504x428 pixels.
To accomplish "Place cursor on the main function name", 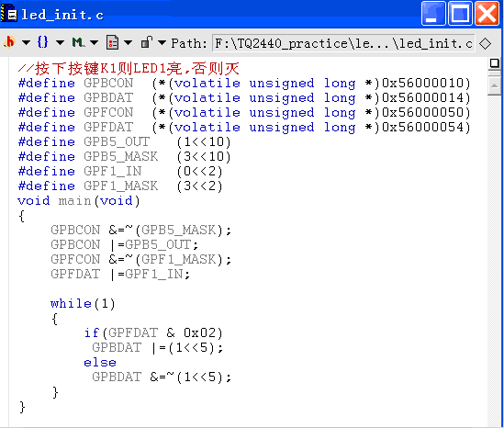I will point(75,200).
